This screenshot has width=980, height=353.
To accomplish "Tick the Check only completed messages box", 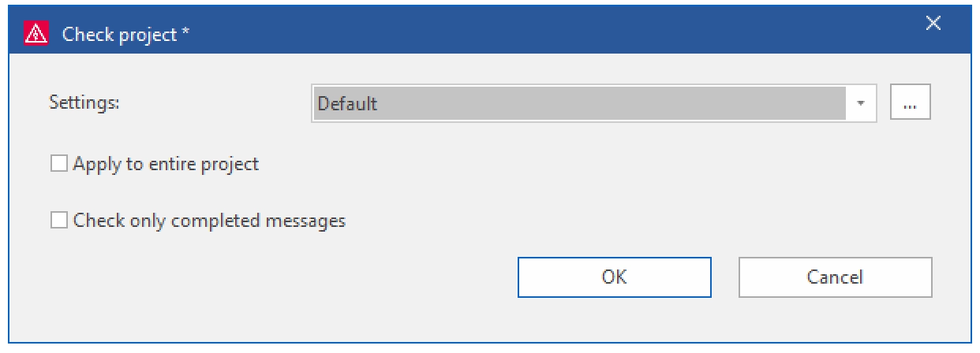I will click(x=58, y=221).
